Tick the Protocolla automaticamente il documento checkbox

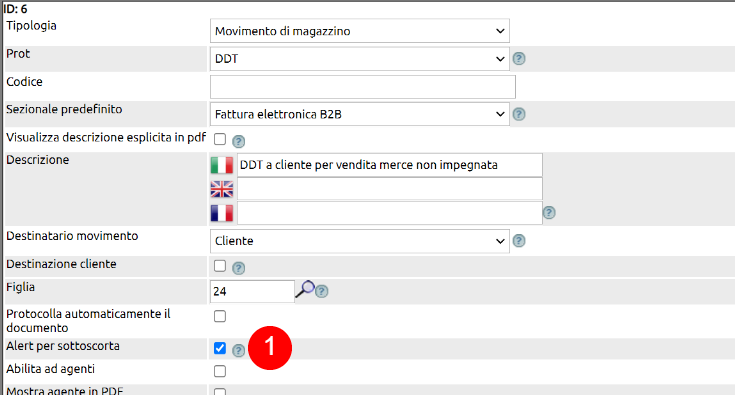[220, 316]
